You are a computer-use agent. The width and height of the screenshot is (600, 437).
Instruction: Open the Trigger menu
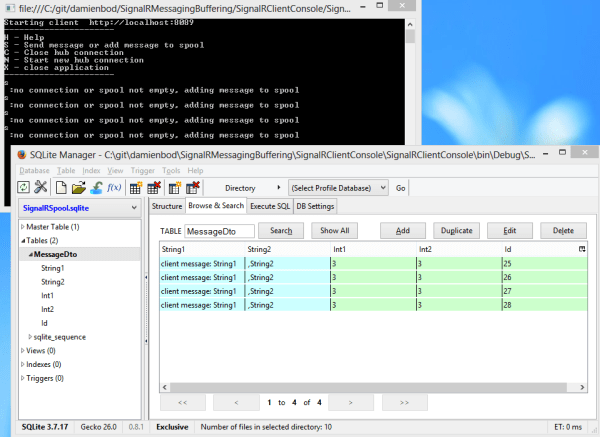143,171
